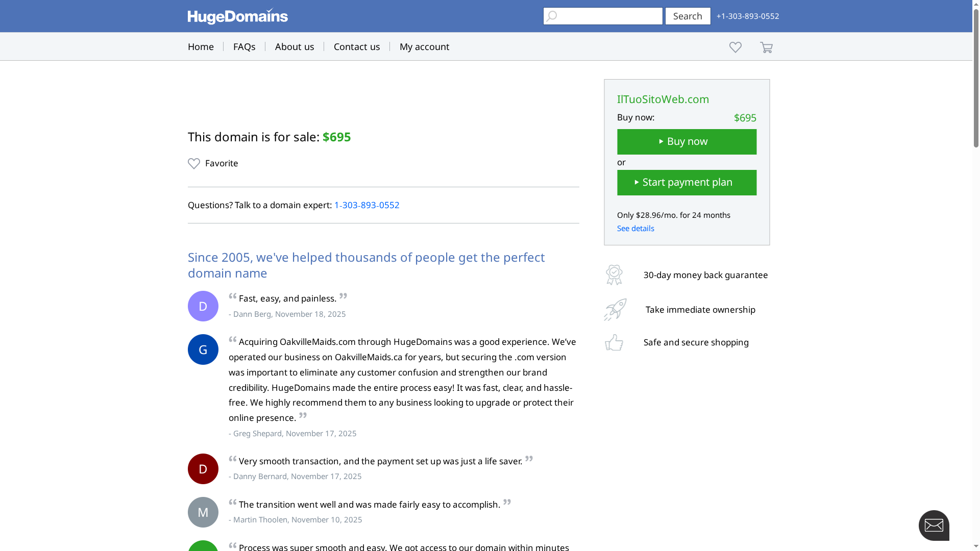Image resolution: width=980 pixels, height=551 pixels.
Task: Go to Contact us
Action: 356,46
